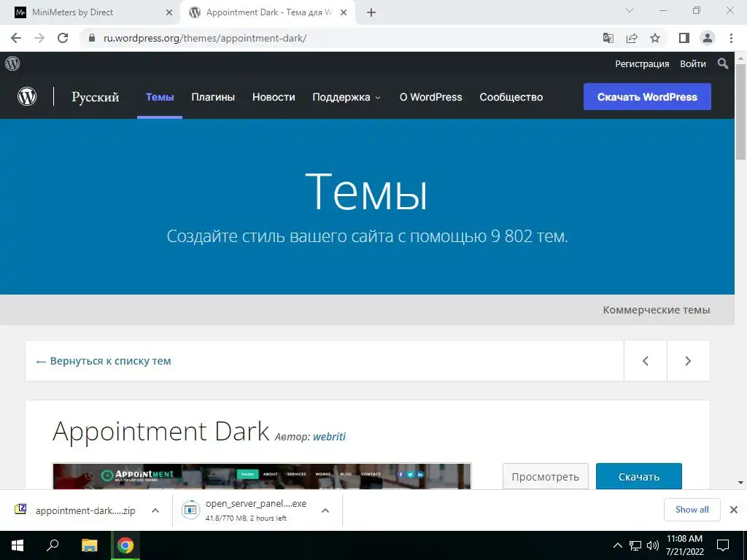Open the notification center icon

point(723,545)
